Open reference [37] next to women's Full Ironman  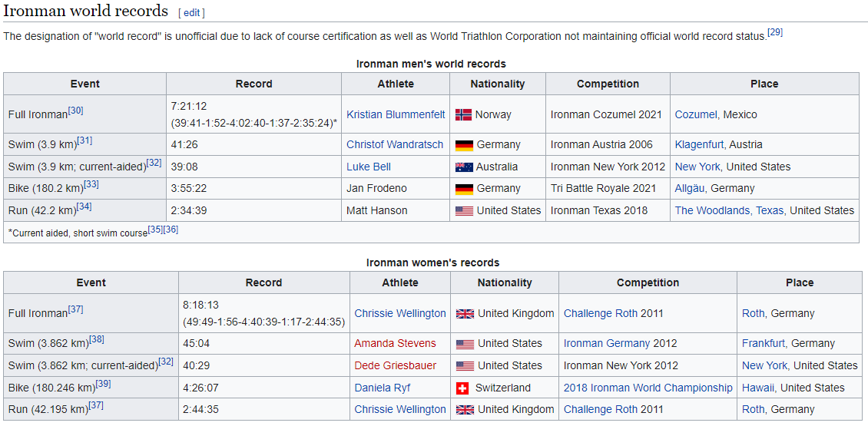click(76, 309)
